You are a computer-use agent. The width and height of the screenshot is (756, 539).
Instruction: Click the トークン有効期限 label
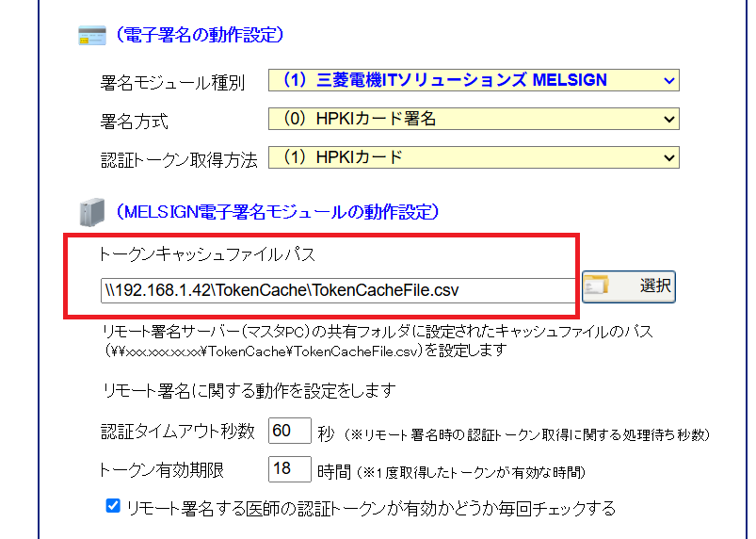click(161, 469)
